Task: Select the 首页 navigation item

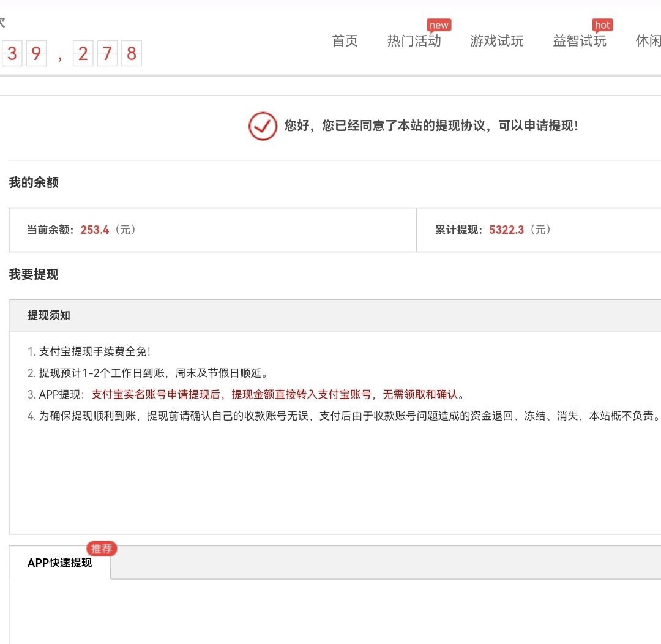Action: click(344, 41)
